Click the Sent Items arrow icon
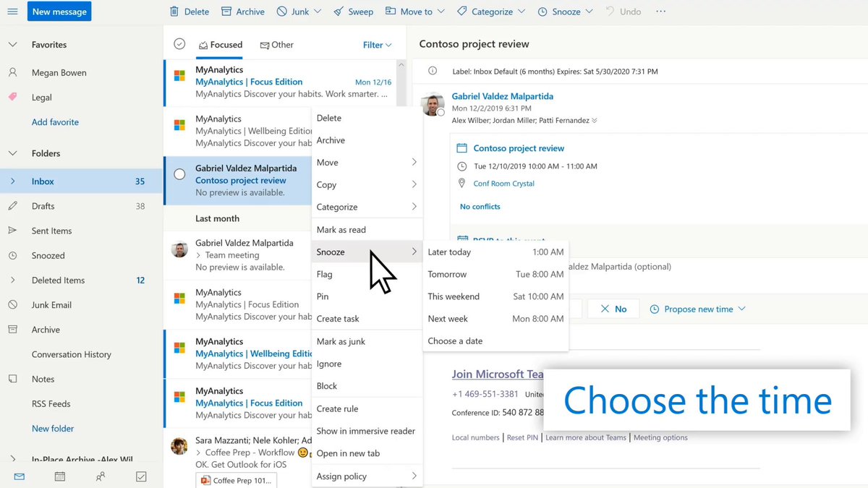The image size is (868, 488). coord(12,231)
